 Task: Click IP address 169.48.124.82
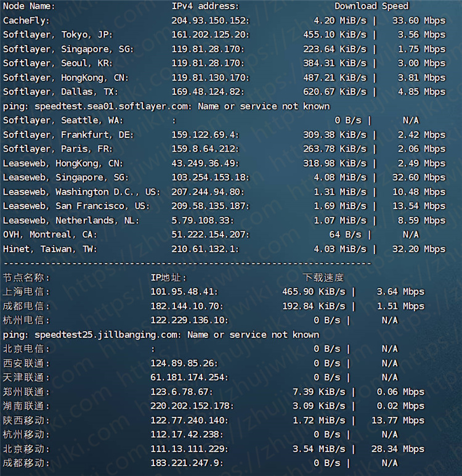point(208,92)
